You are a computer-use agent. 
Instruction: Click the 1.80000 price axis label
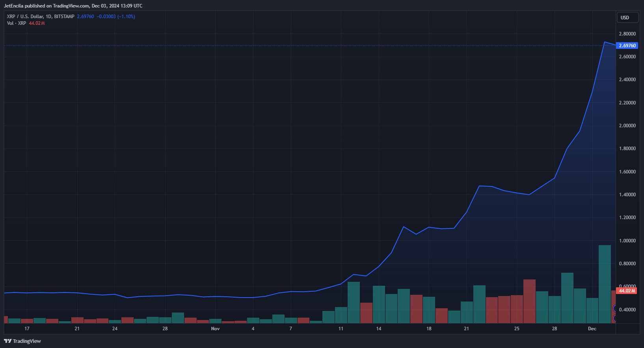(x=627, y=149)
